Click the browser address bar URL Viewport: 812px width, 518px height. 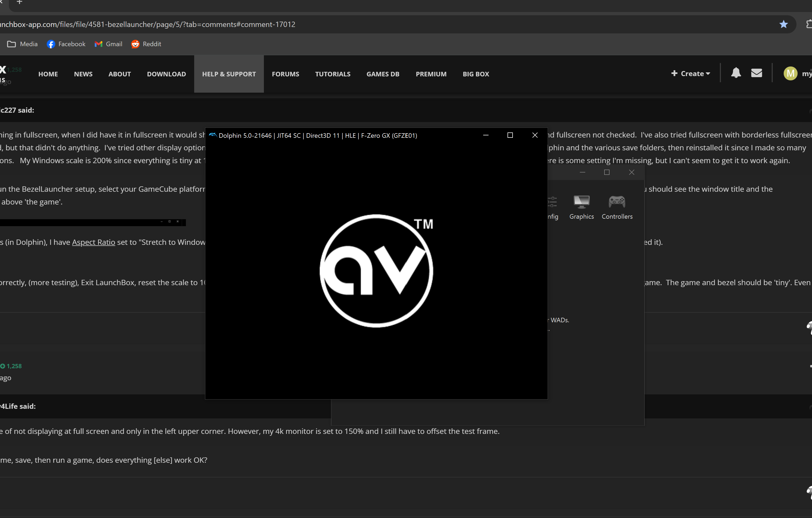point(148,24)
